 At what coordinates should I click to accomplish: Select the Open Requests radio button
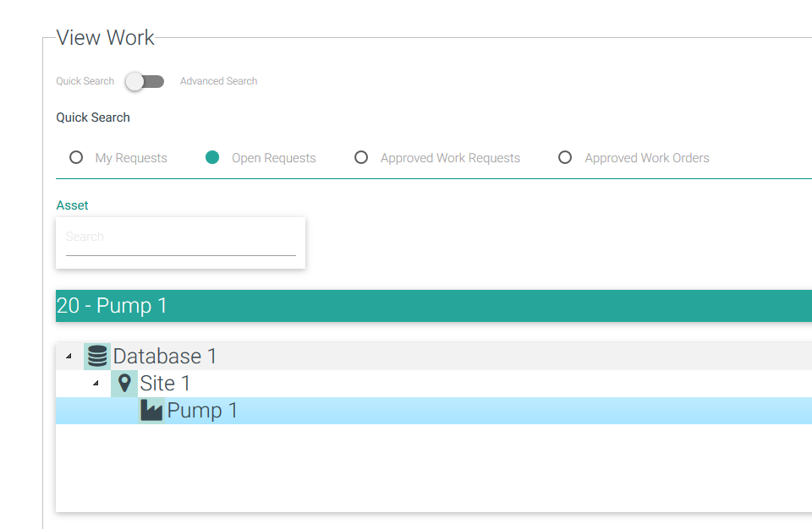[212, 157]
